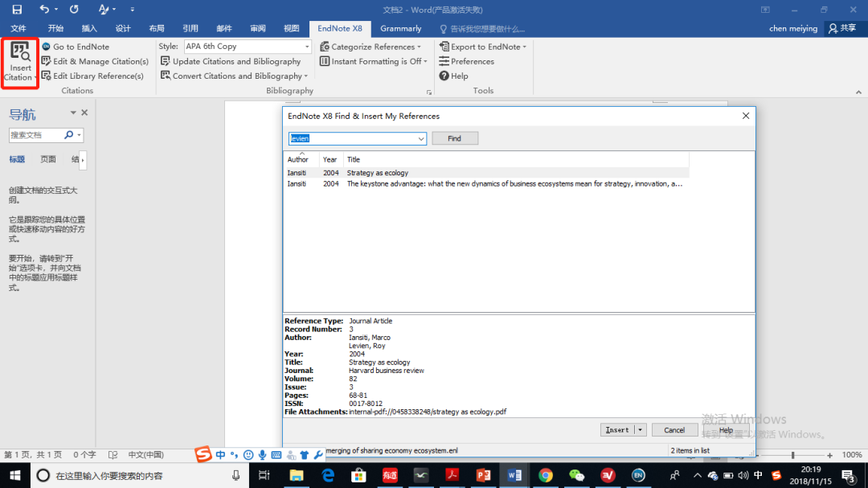Image resolution: width=868 pixels, height=488 pixels.
Task: Click the dialog Help button
Action: tap(726, 430)
